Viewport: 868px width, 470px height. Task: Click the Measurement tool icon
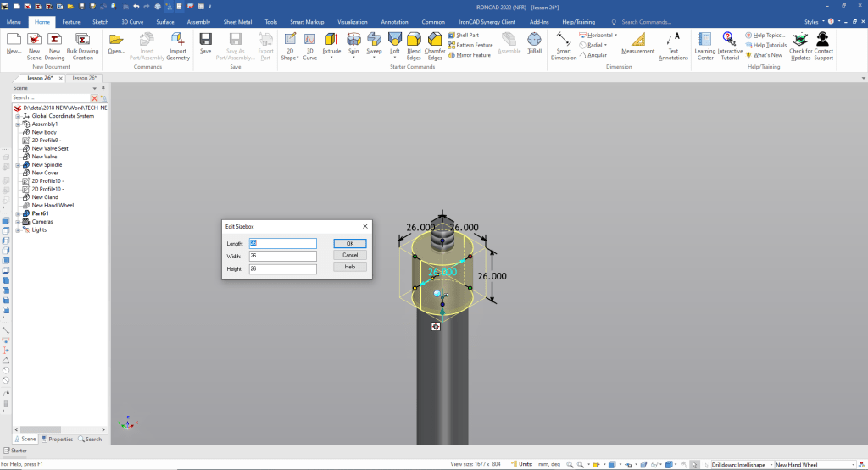point(637,41)
